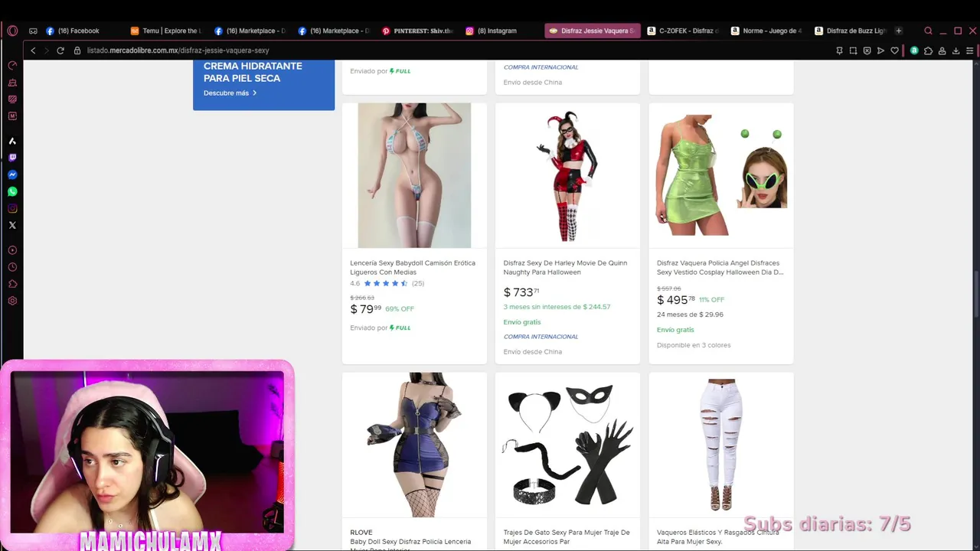The image size is (980, 551).
Task: Open the profile account icon in toolbar
Action: click(x=942, y=51)
